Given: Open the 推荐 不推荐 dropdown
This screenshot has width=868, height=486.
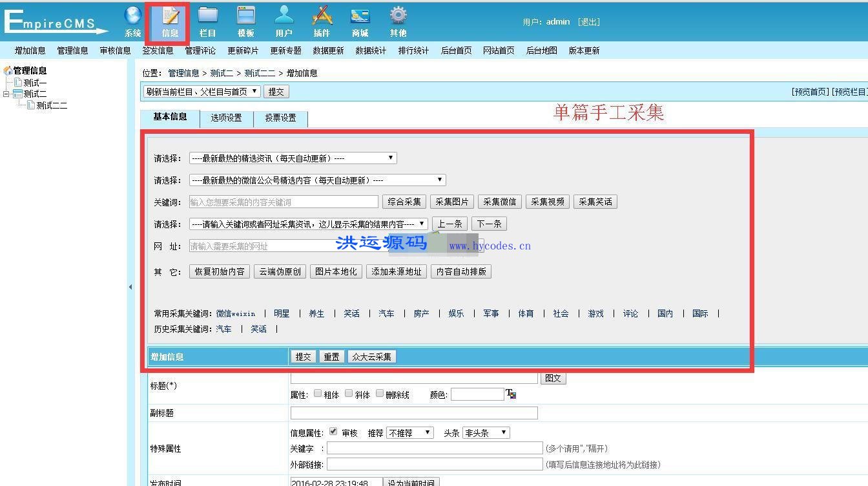Looking at the screenshot, I should [409, 433].
